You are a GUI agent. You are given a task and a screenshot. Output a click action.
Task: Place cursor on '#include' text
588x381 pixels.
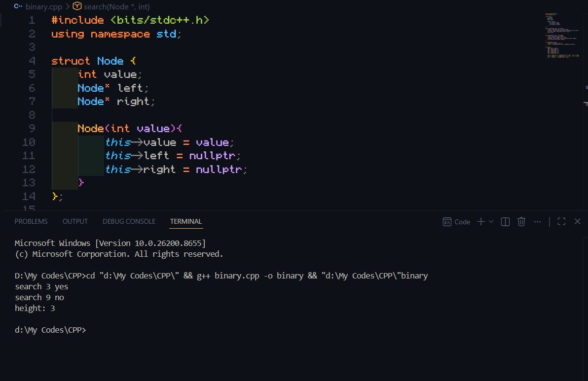click(x=77, y=20)
